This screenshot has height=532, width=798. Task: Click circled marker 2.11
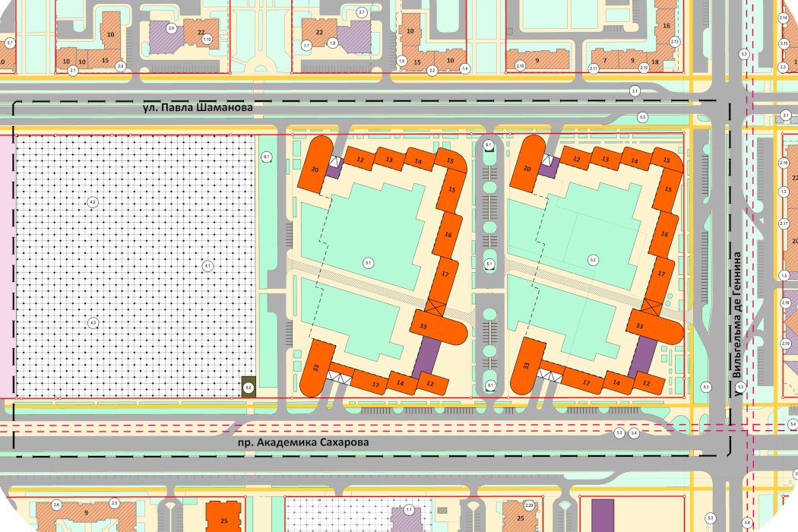[x=594, y=68]
